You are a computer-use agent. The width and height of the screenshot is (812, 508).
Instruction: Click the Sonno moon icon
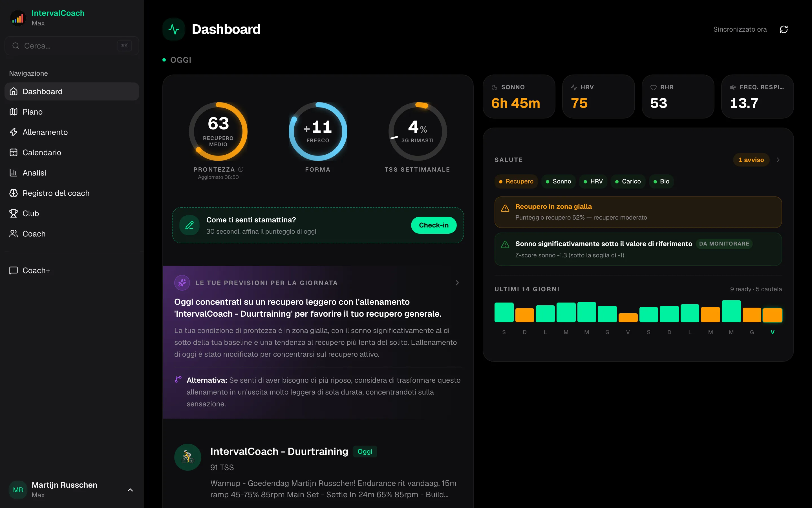coord(495,87)
